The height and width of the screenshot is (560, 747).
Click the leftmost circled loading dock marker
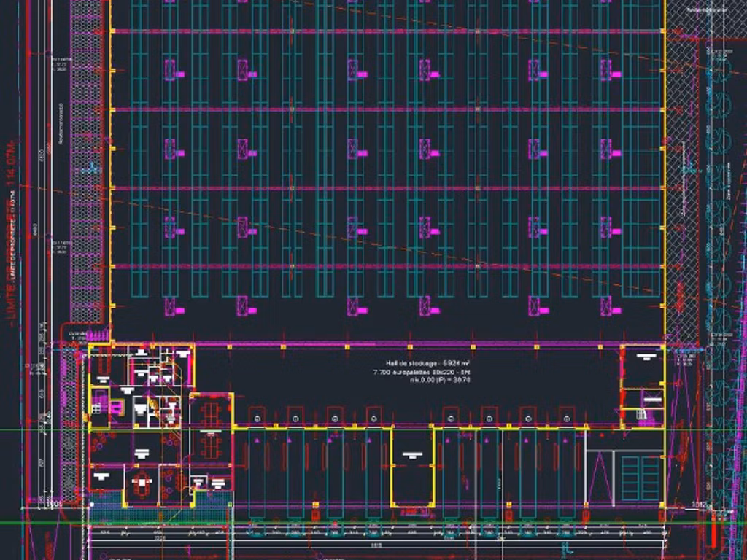click(257, 419)
